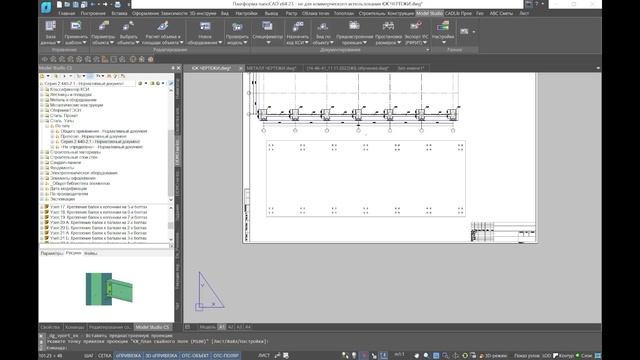Collapse the По типу tree node
Screen dimensions: 640x360
47,126
